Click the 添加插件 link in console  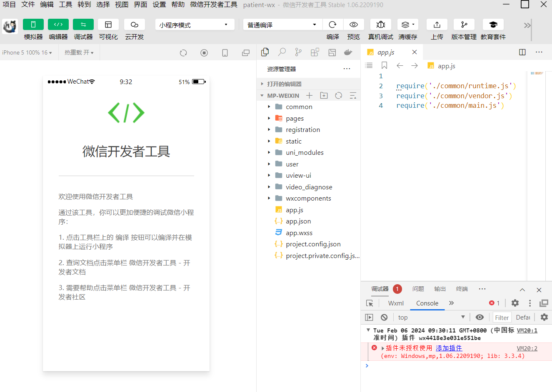pos(449,348)
